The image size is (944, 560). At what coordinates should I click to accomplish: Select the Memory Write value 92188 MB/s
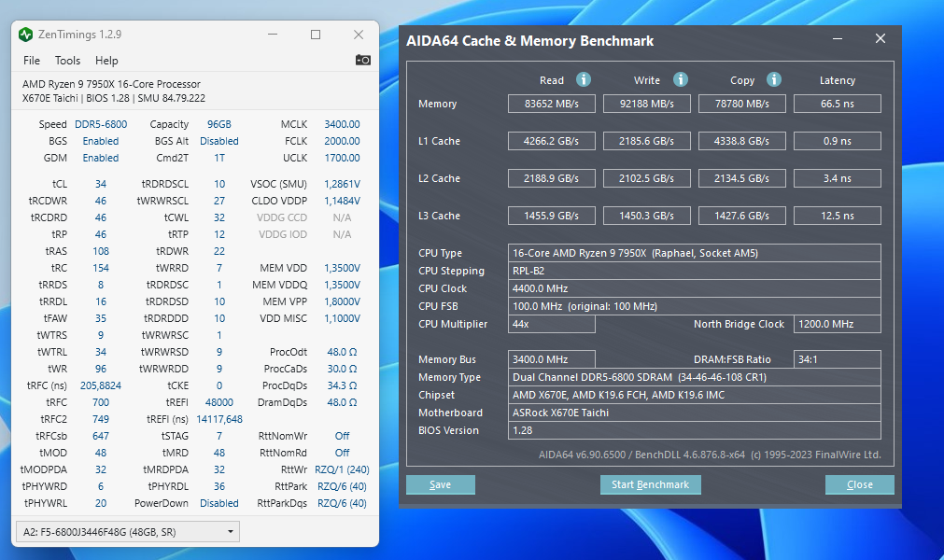[646, 104]
